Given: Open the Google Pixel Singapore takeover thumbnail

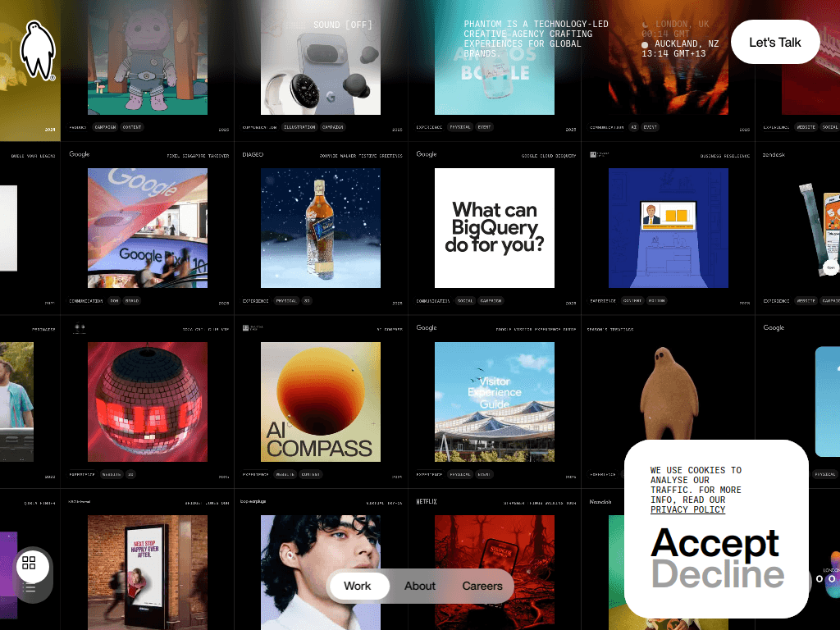Looking at the screenshot, I should coord(148,228).
